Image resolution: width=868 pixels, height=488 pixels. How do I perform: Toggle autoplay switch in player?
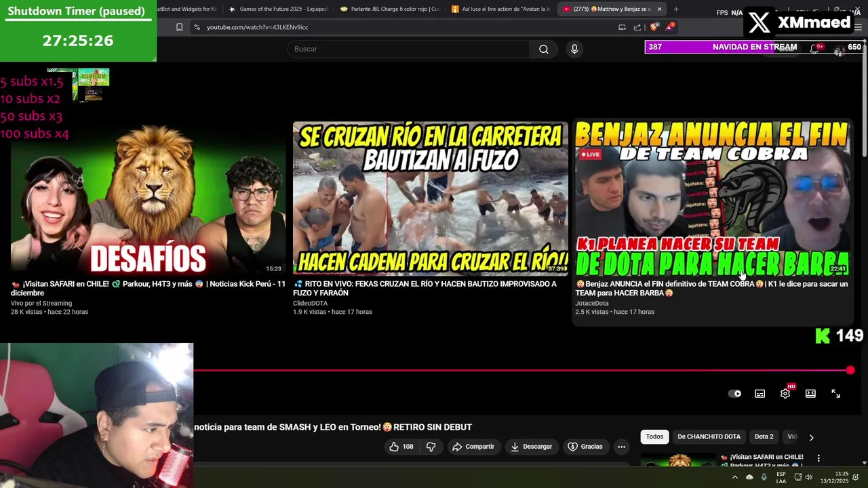coord(734,393)
